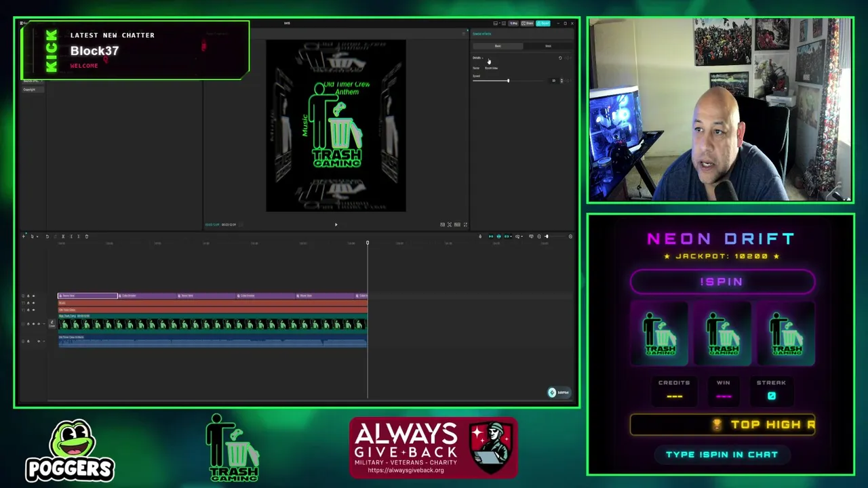Select the blue Old Timer Crew Anthem audio clip
Image resolution: width=868 pixels, height=488 pixels.
212,341
